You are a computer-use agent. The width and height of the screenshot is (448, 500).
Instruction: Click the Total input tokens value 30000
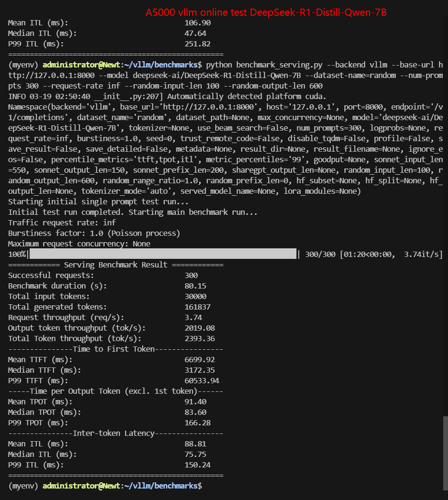click(x=196, y=296)
